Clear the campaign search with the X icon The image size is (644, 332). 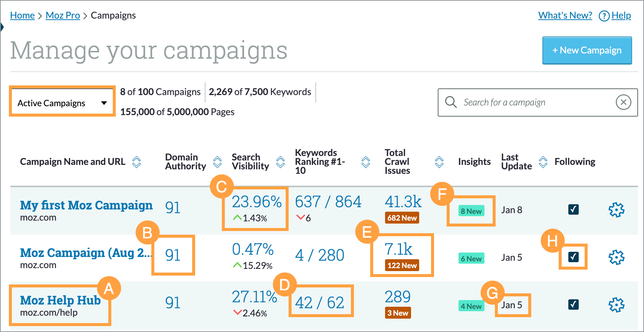coord(624,102)
